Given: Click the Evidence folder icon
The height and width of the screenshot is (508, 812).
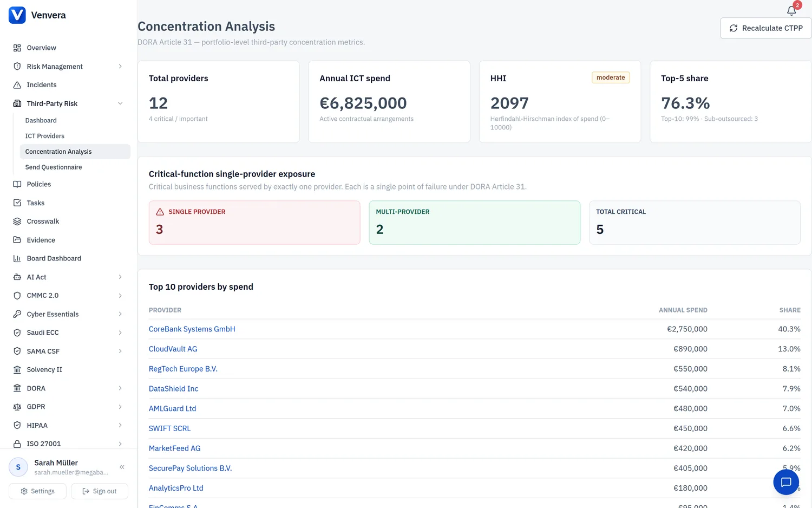Looking at the screenshot, I should click(x=17, y=240).
